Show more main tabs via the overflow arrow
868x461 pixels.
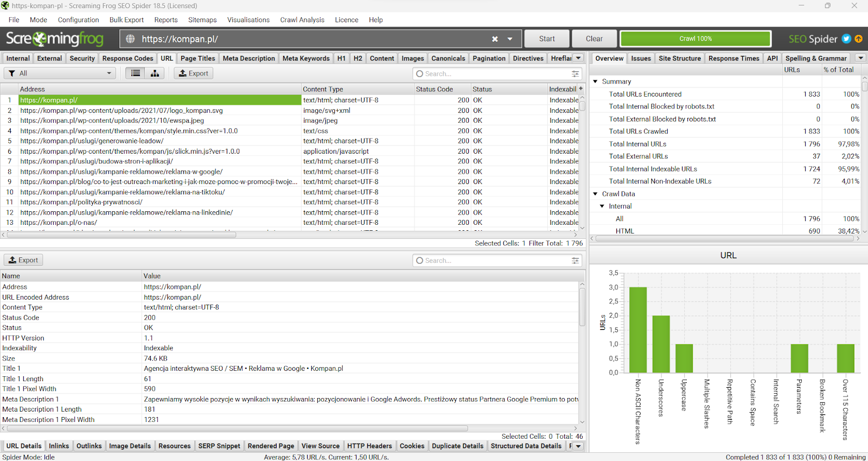tap(578, 58)
